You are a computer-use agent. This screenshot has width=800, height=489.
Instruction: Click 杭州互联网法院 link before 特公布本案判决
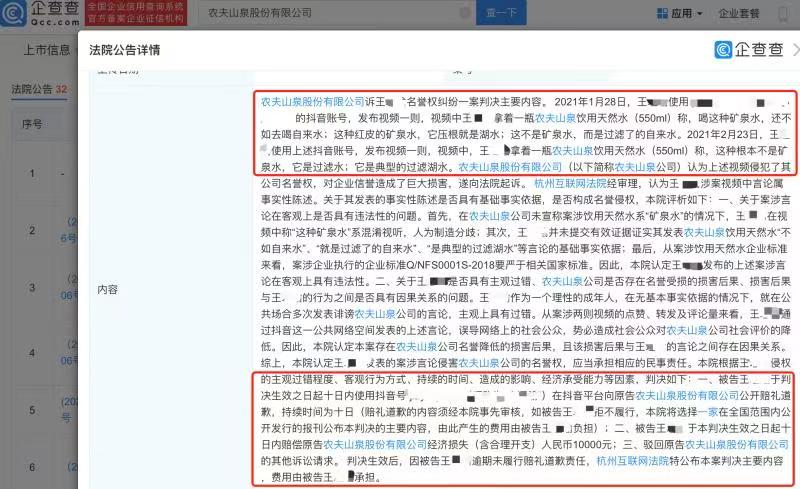[x=633, y=461]
